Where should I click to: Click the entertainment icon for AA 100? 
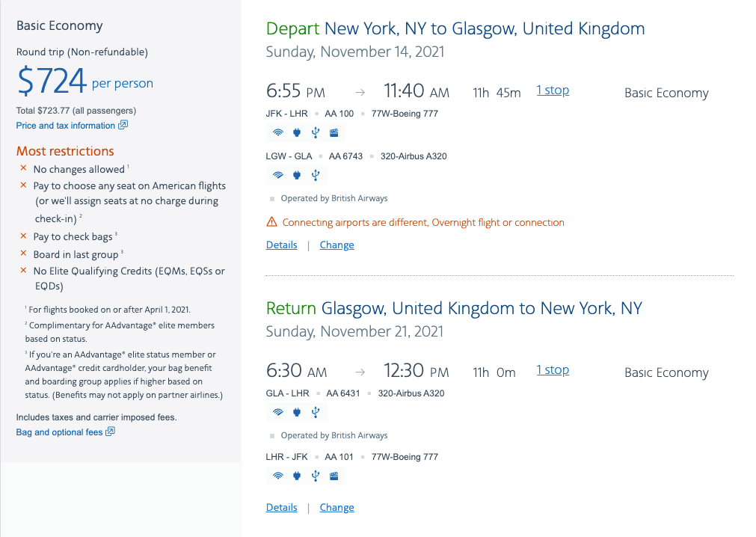(334, 132)
